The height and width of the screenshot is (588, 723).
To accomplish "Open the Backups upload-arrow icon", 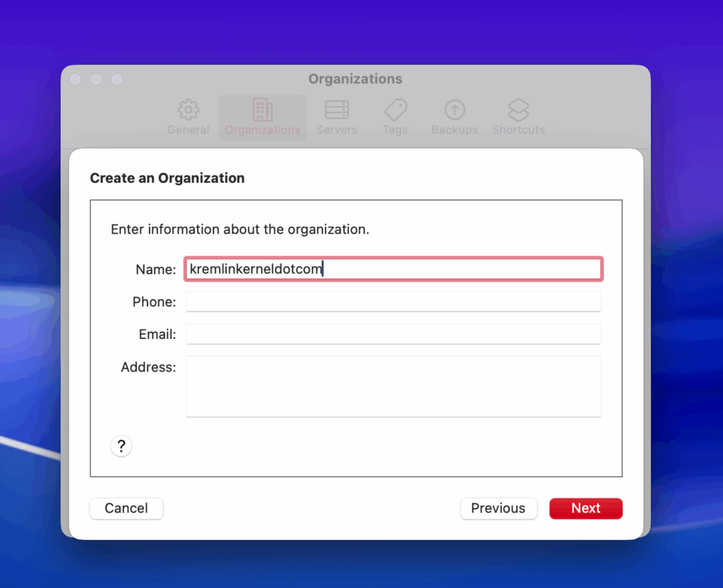I will [455, 110].
